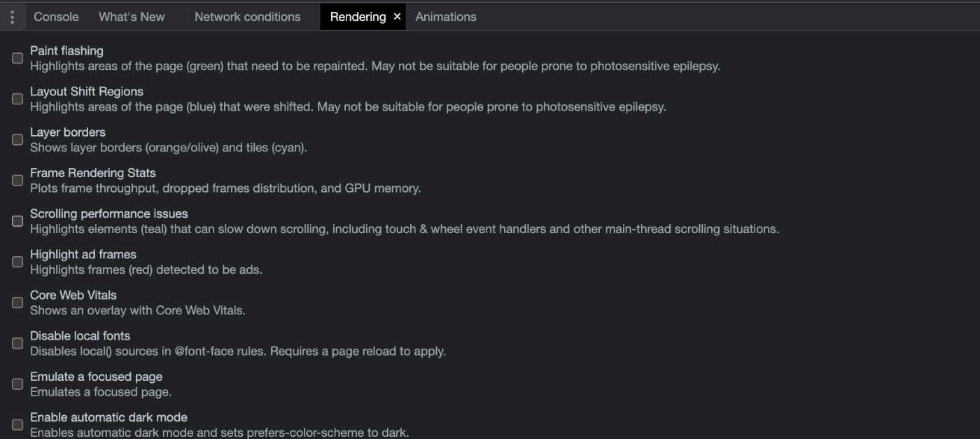Switch to the Console tab
This screenshot has width=980, height=439.
[x=56, y=17]
